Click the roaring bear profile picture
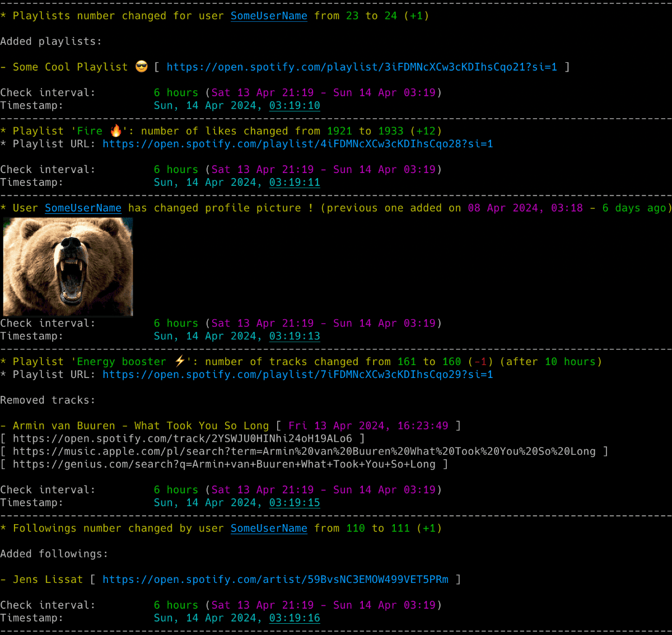The height and width of the screenshot is (635, 672). coord(67,267)
